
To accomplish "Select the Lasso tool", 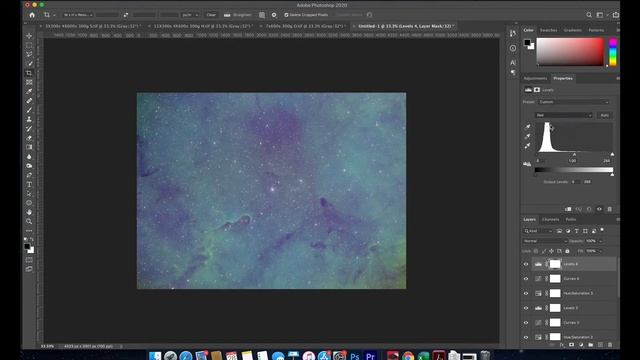I will click(29, 54).
